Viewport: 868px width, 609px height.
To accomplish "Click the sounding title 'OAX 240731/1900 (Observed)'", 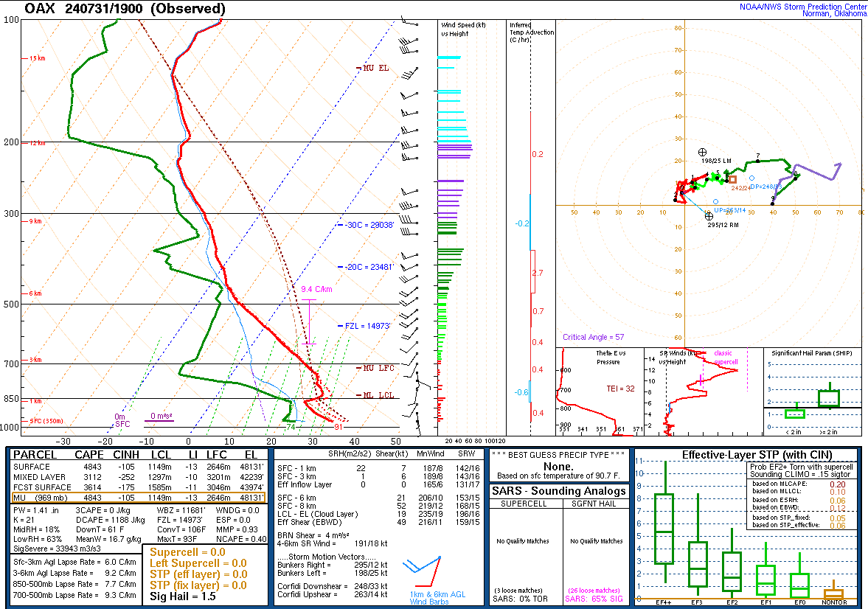I will pyautogui.click(x=125, y=9).
